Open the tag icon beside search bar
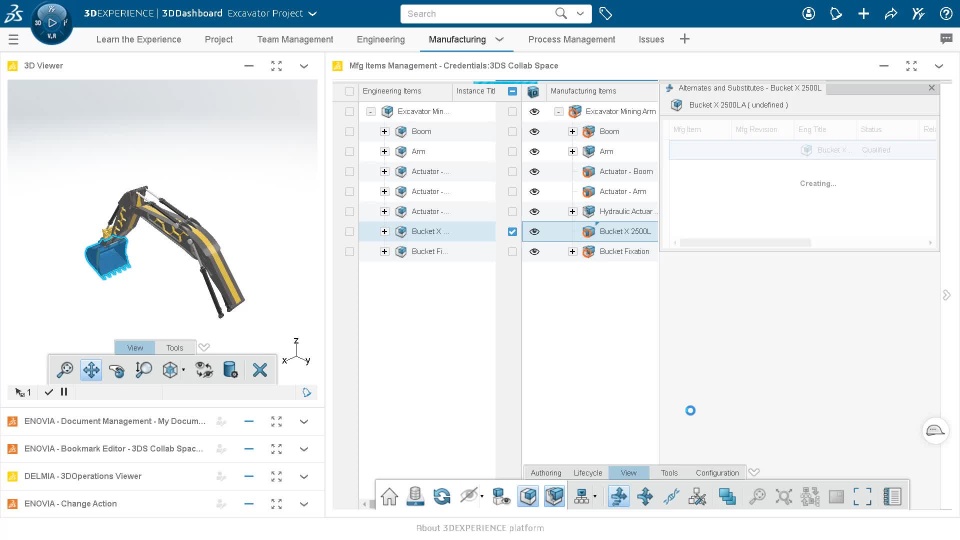The height and width of the screenshot is (540, 960). [x=606, y=13]
